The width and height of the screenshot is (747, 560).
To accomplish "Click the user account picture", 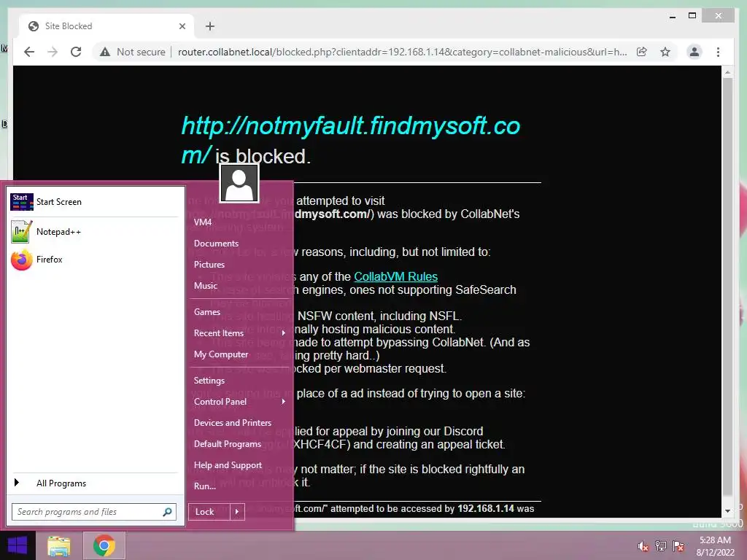I will [x=239, y=183].
